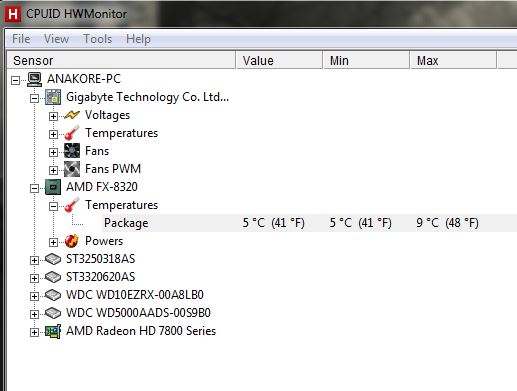Select the Powers label
The height and width of the screenshot is (391, 517).
click(x=104, y=241)
